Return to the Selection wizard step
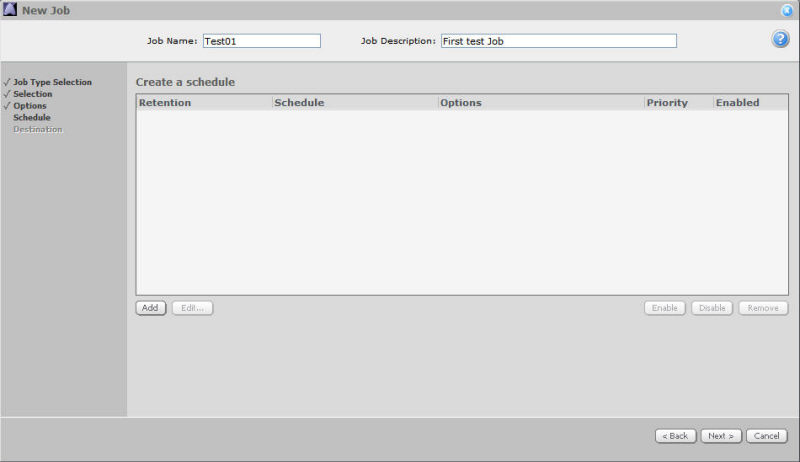Screen dimensions: 800x462 coord(32,94)
